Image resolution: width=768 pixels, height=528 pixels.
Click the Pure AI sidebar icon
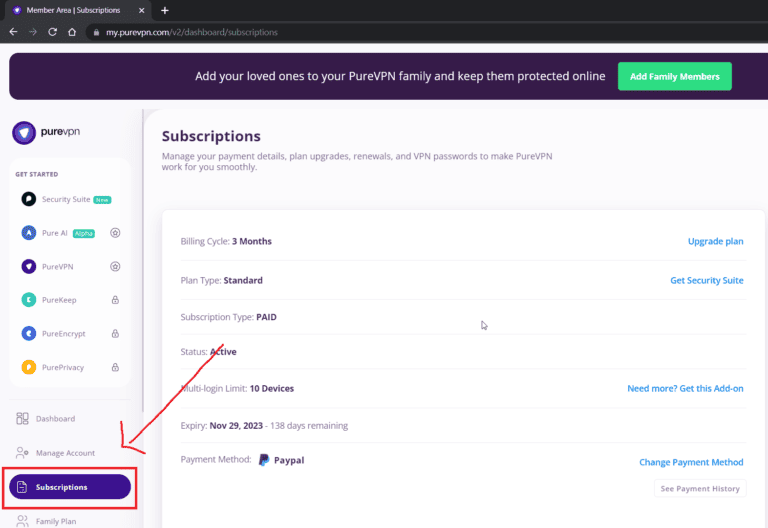[29, 233]
